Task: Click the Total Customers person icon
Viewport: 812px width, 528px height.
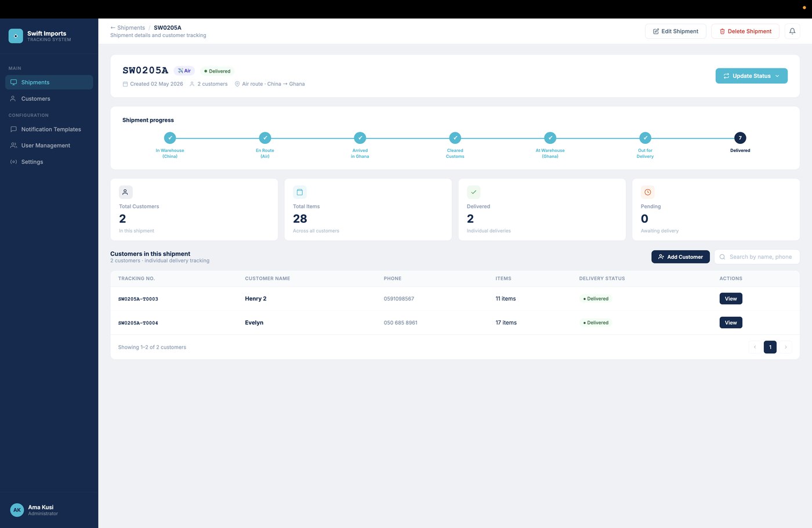Action: coord(125,192)
